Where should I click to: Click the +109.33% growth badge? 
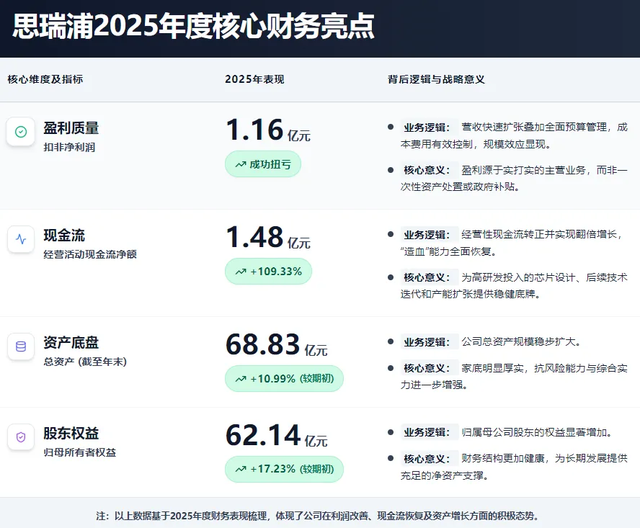[268, 271]
